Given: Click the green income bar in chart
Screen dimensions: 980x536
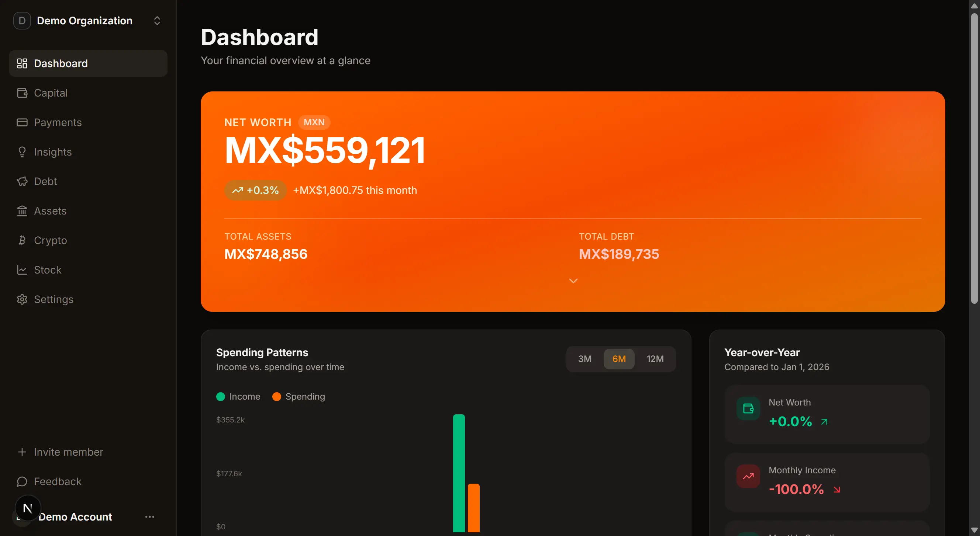Looking at the screenshot, I should pos(459,473).
